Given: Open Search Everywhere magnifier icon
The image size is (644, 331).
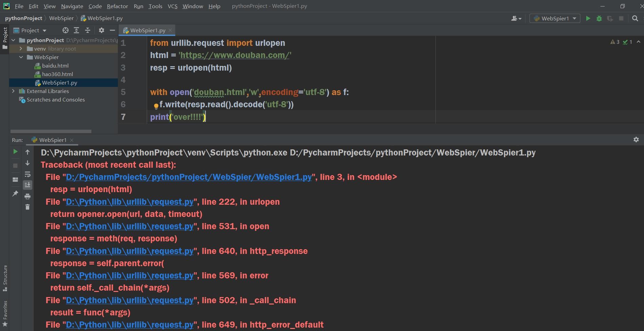Looking at the screenshot, I should click(635, 18).
